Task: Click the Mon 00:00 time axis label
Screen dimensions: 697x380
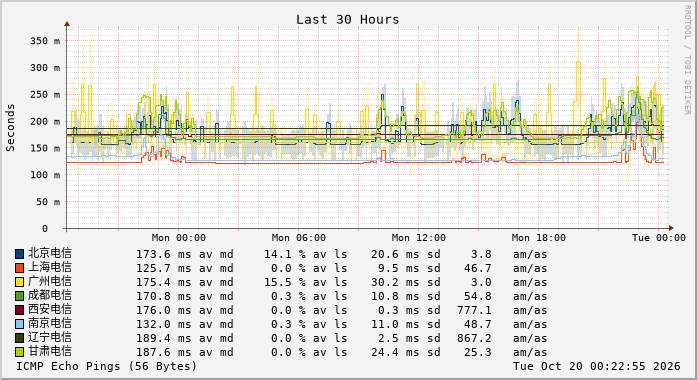Action: coord(179,238)
